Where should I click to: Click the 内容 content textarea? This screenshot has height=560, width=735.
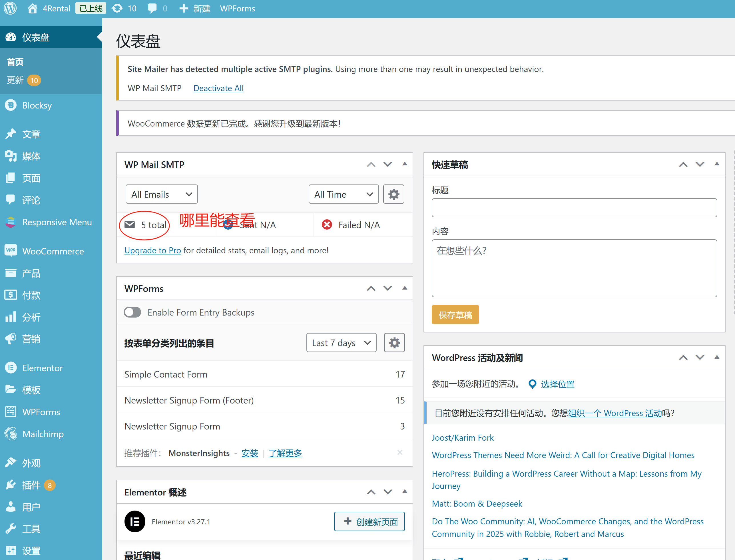click(x=574, y=268)
